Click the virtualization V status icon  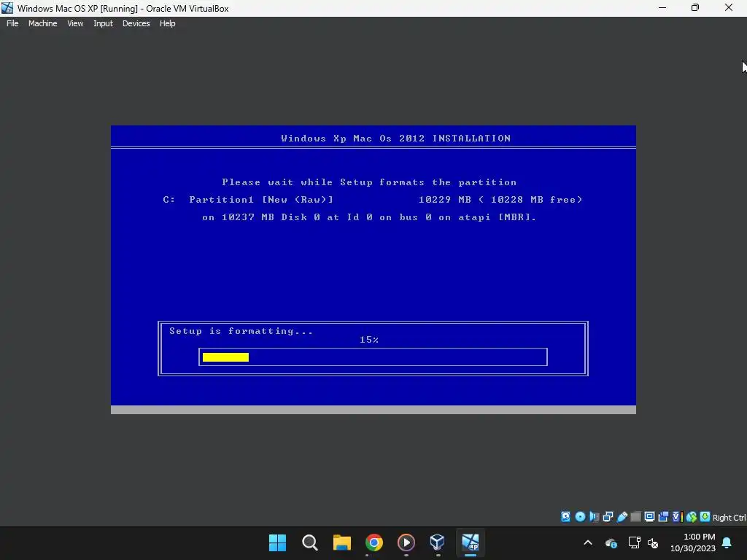[678, 517]
